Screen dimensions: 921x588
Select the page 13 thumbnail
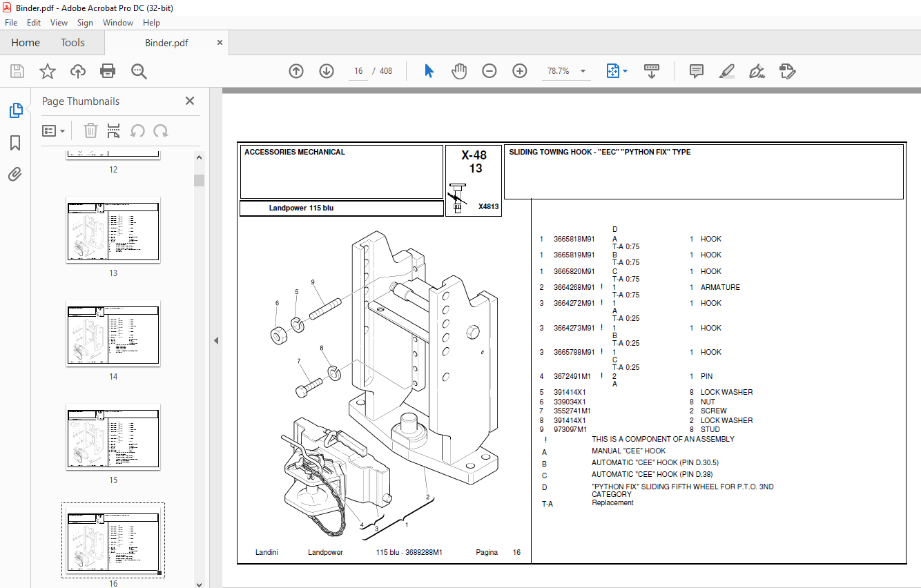coord(113,230)
